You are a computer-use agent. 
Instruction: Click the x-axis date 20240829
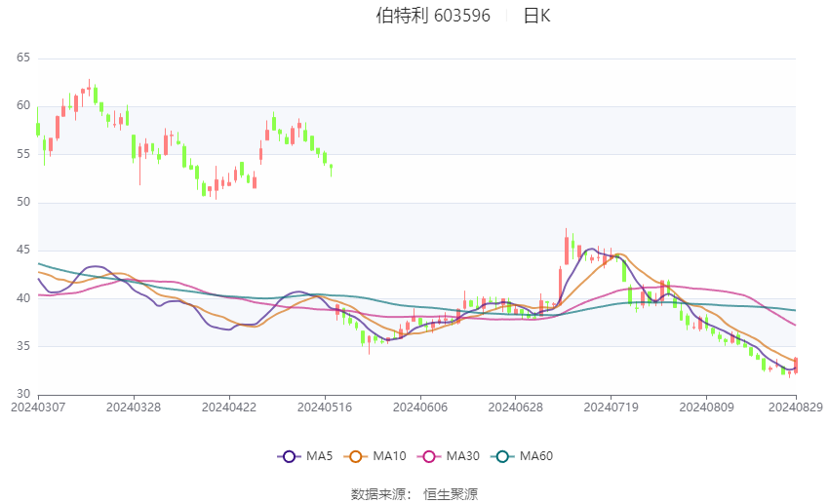[x=795, y=407]
